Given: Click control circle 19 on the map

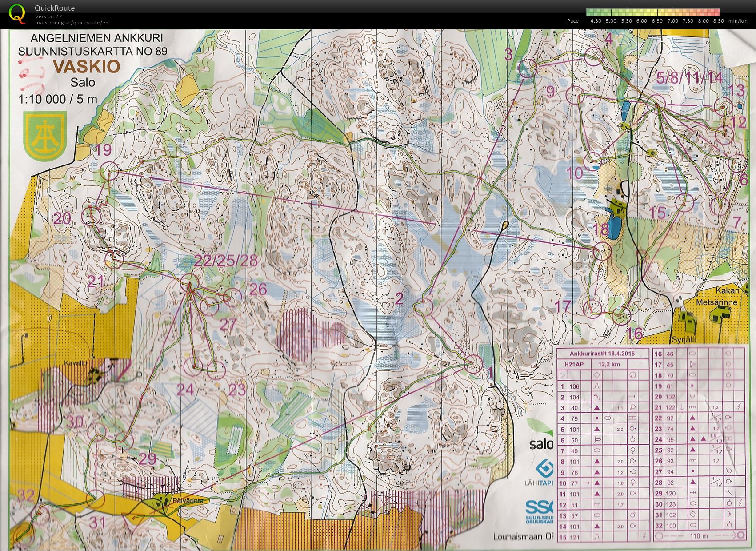Looking at the screenshot, I should tap(110, 171).
